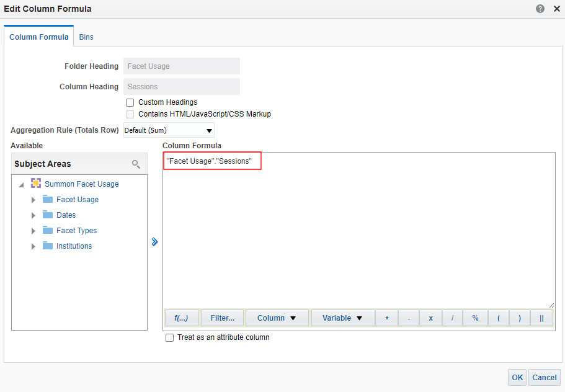Check Treat as an attribute column

click(170, 338)
